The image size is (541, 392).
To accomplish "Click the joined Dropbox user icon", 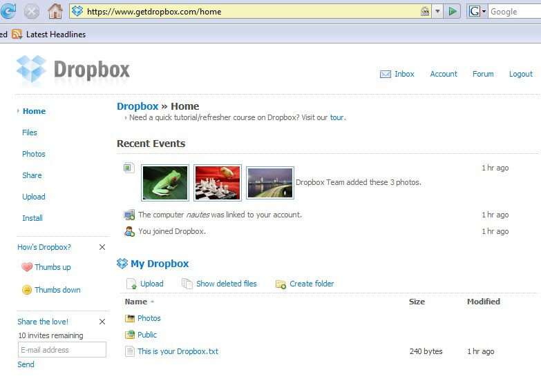I will 129,231.
